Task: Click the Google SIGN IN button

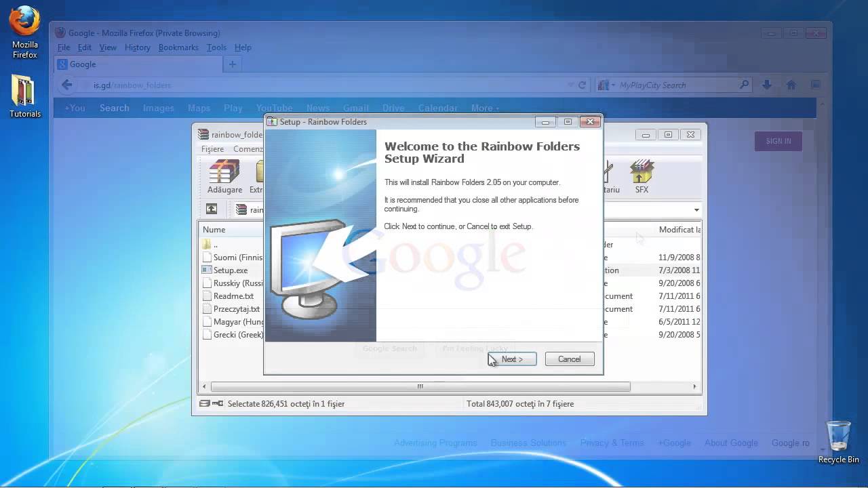Action: coord(778,141)
